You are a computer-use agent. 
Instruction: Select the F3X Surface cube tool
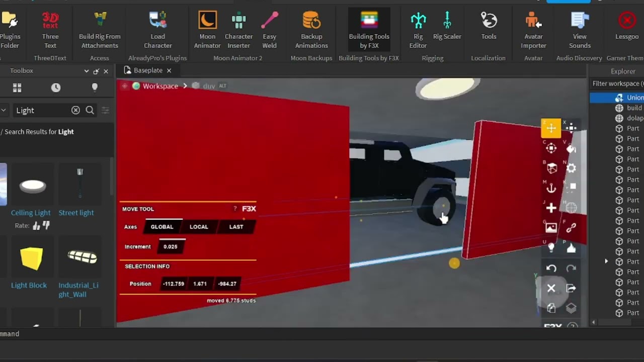coord(551,168)
